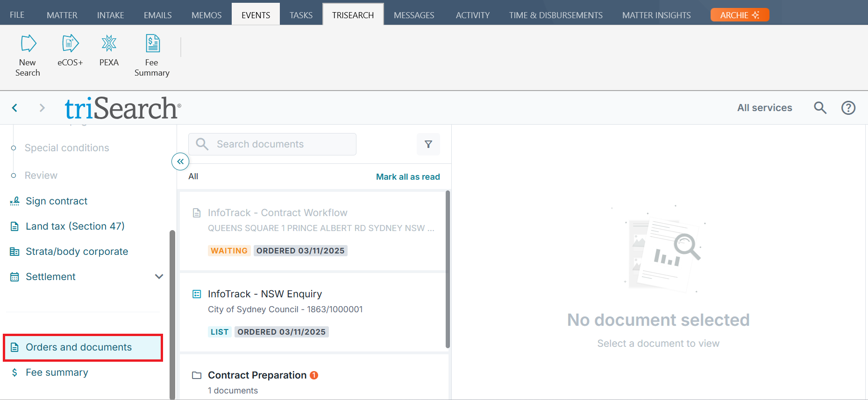The image size is (868, 400).
Task: Click the Strata/body corporate icon
Action: [14, 252]
